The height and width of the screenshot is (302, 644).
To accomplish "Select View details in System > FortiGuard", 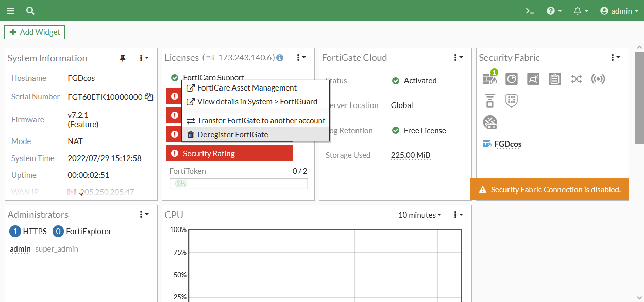I will pyautogui.click(x=255, y=102).
